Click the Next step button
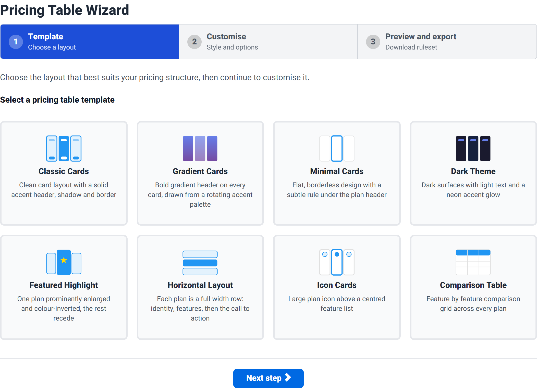Screen dimensions: 537x392 coord(268,378)
